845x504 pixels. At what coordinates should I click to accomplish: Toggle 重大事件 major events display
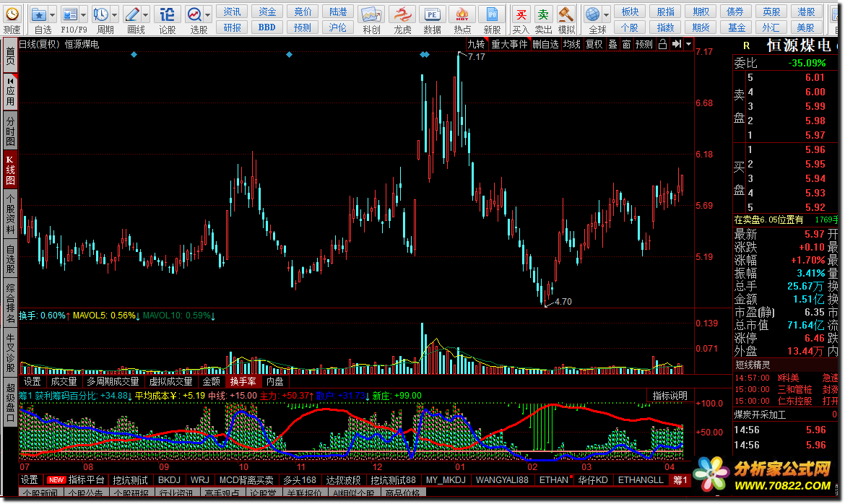pyautogui.click(x=509, y=44)
